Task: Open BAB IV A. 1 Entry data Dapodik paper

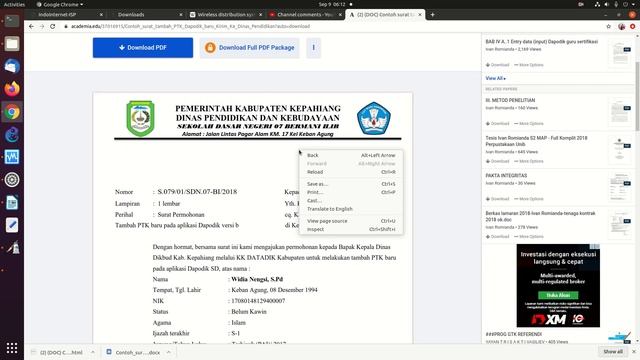Action: (542, 42)
